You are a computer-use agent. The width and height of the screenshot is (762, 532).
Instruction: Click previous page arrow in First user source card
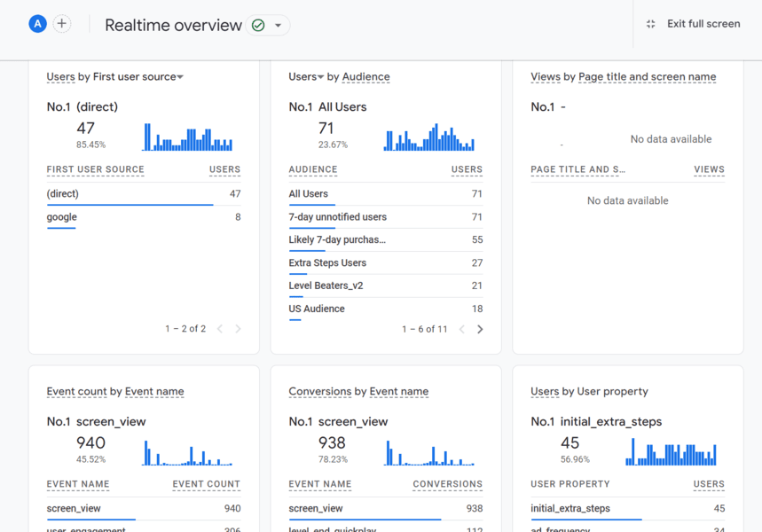coord(220,329)
